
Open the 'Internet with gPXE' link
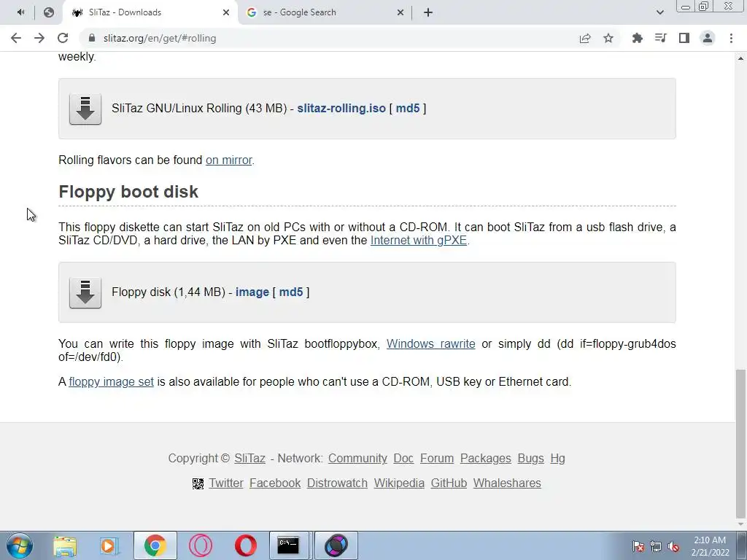coord(419,240)
